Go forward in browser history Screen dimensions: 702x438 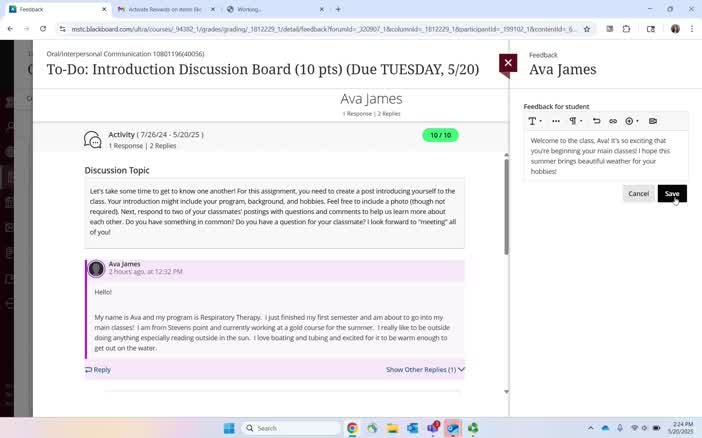click(26, 29)
